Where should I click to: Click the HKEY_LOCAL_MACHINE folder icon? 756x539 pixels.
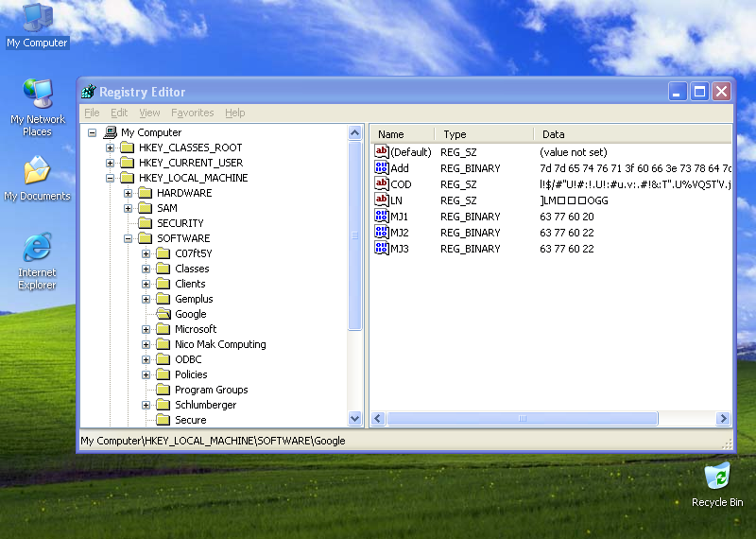[128, 178]
